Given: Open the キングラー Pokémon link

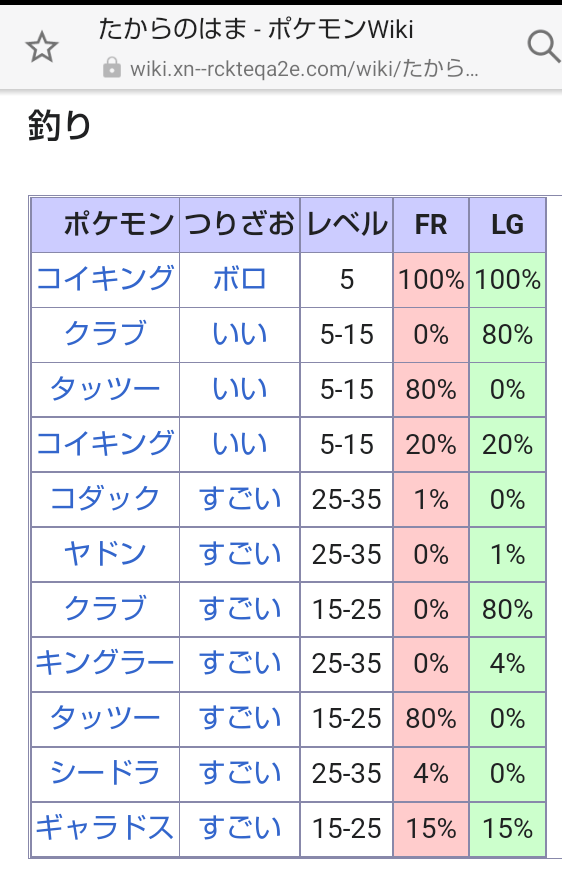Looking at the screenshot, I should [x=105, y=663].
